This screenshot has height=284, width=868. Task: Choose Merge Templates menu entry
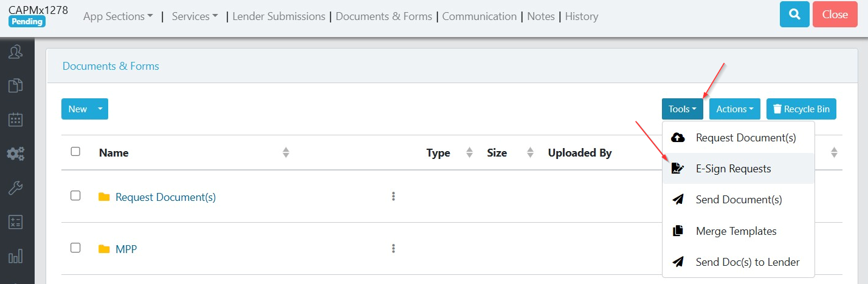(735, 231)
